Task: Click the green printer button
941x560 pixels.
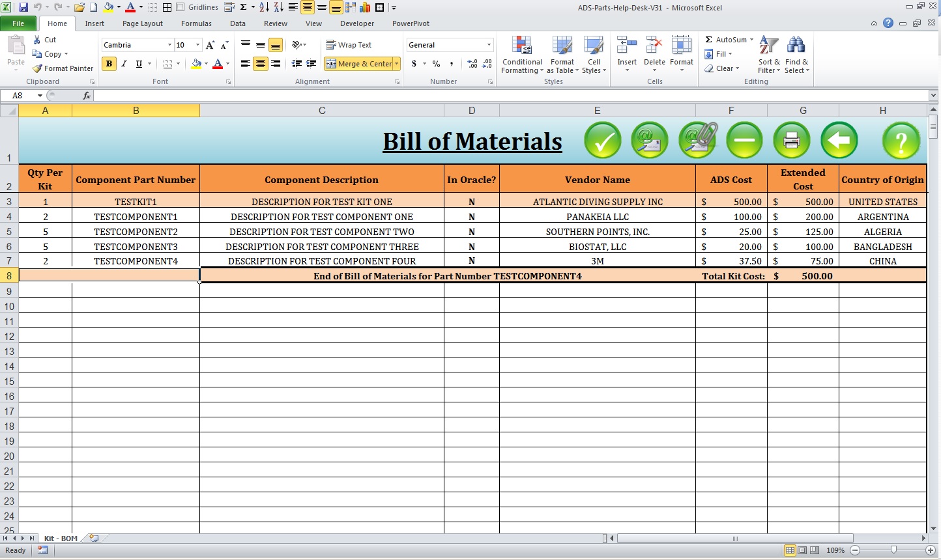Action: point(792,140)
